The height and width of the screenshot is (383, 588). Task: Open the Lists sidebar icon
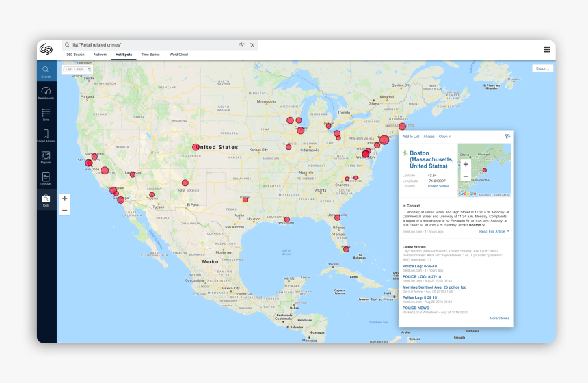click(46, 113)
